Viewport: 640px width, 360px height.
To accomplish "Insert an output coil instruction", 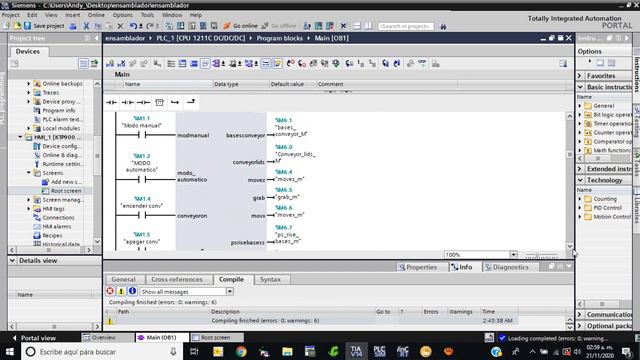I will (x=143, y=102).
